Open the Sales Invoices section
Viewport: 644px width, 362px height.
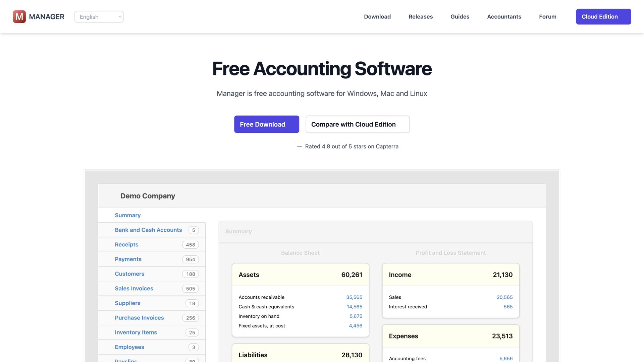click(x=134, y=289)
